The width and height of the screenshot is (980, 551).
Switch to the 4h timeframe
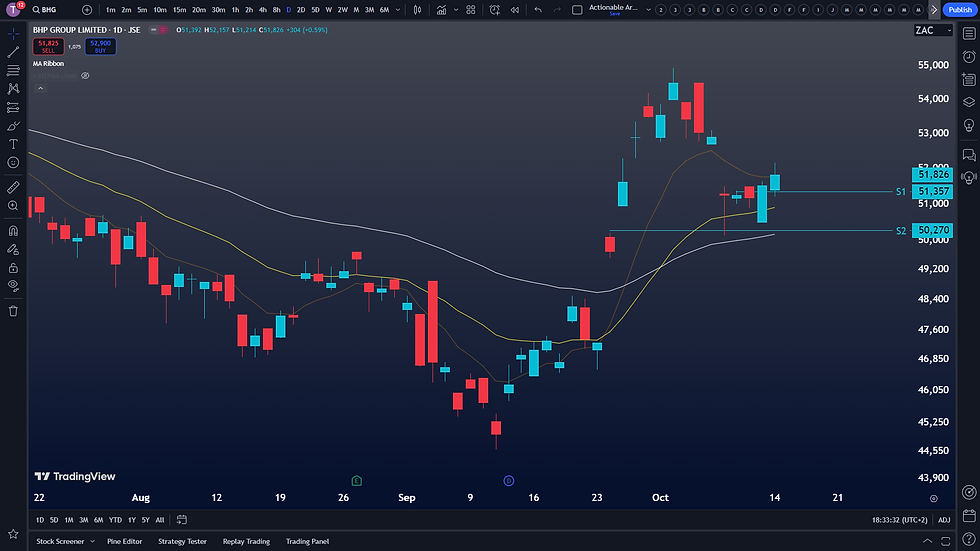coord(262,10)
